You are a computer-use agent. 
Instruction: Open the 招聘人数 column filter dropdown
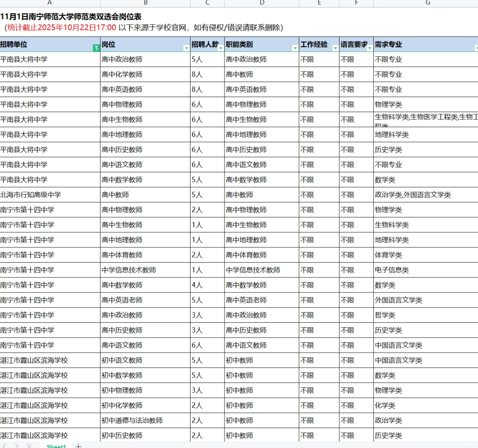click(221, 48)
